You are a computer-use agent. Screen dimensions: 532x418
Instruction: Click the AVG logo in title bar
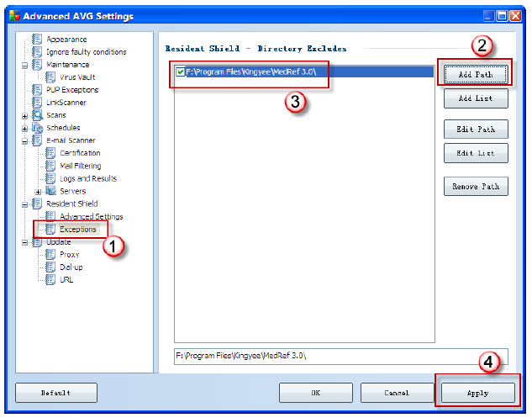[x=14, y=16]
